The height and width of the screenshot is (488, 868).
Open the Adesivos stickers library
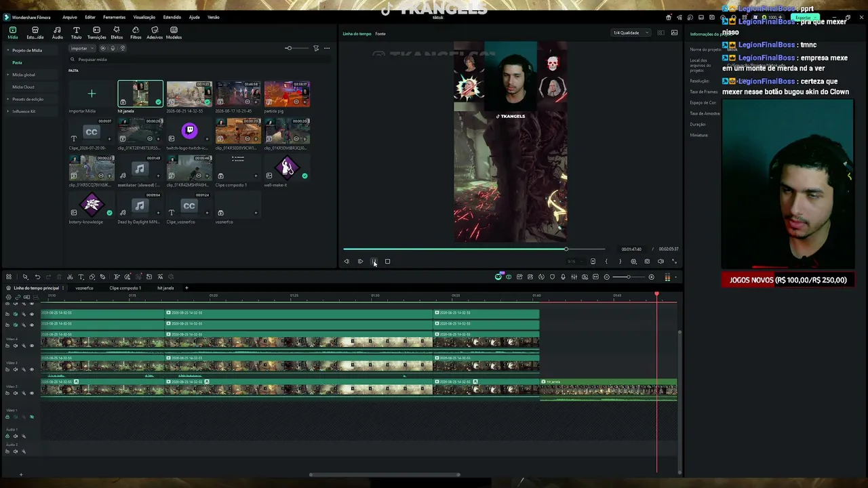[155, 33]
